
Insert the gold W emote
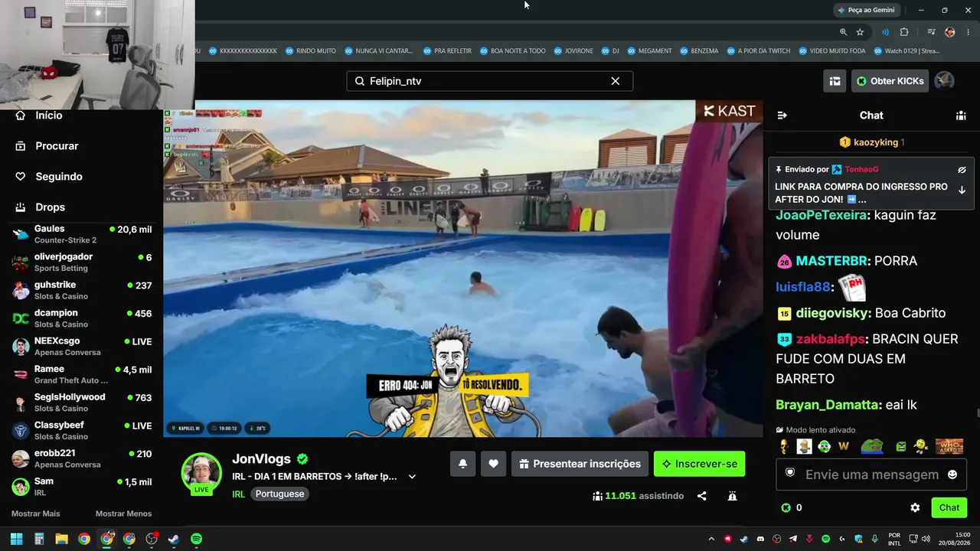844,446
